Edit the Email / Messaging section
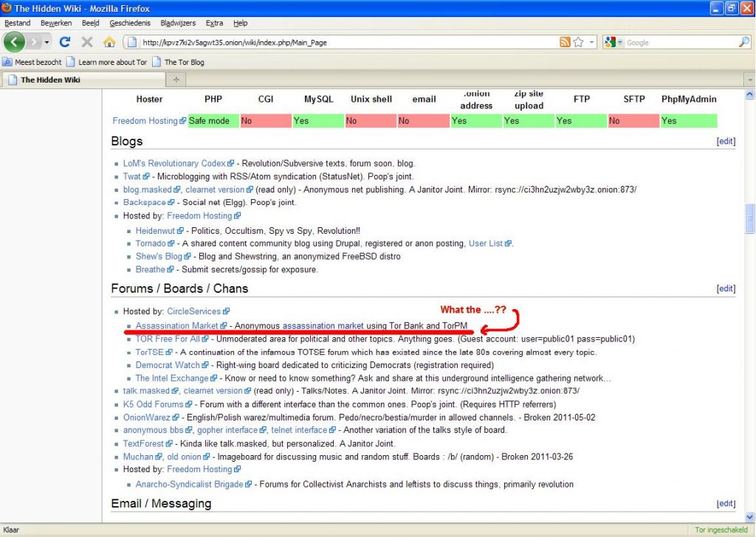 tap(726, 503)
